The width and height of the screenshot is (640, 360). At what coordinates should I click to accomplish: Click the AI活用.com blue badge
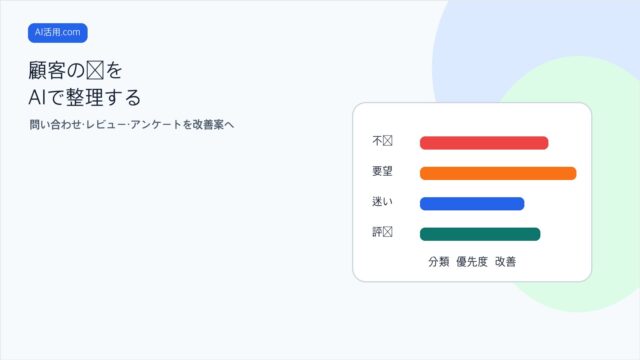pos(58,33)
